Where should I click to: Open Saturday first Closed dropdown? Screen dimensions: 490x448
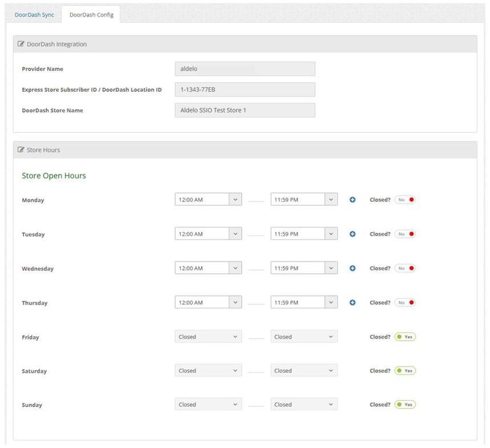tap(208, 370)
